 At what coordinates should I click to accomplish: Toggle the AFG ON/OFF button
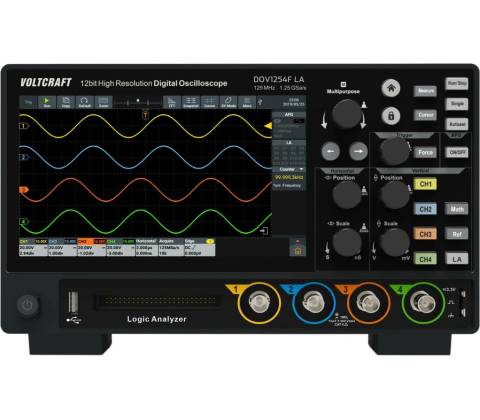coord(457,152)
